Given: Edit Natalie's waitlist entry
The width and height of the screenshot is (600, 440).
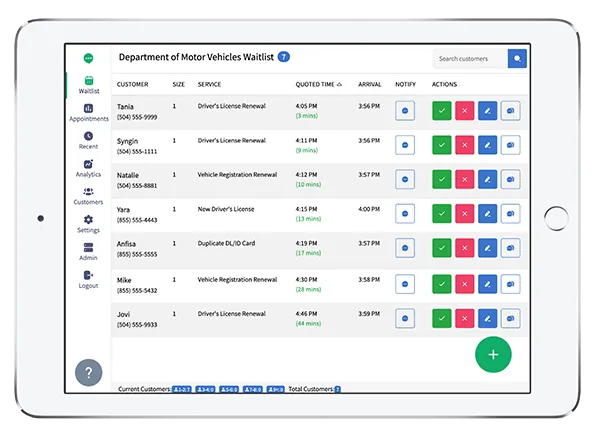Looking at the screenshot, I should click(488, 179).
